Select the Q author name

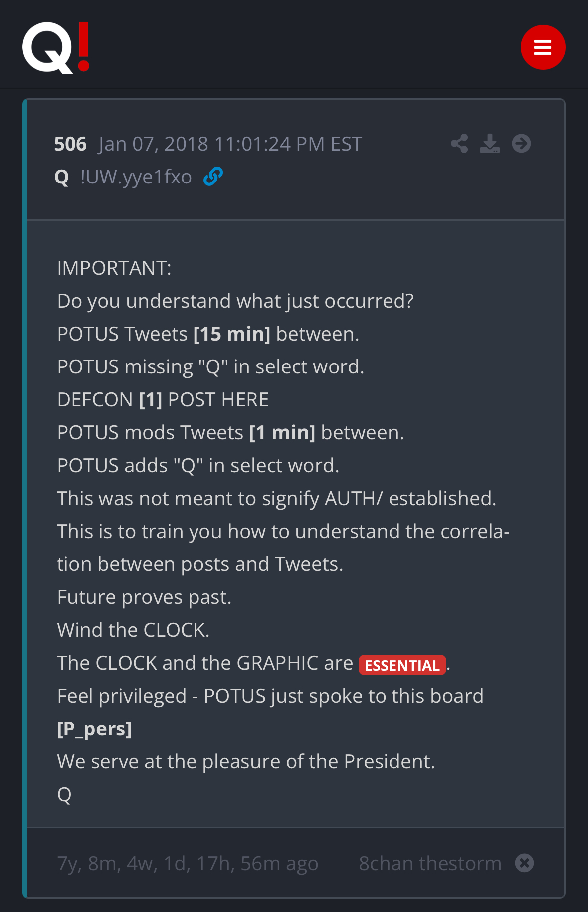tap(62, 177)
